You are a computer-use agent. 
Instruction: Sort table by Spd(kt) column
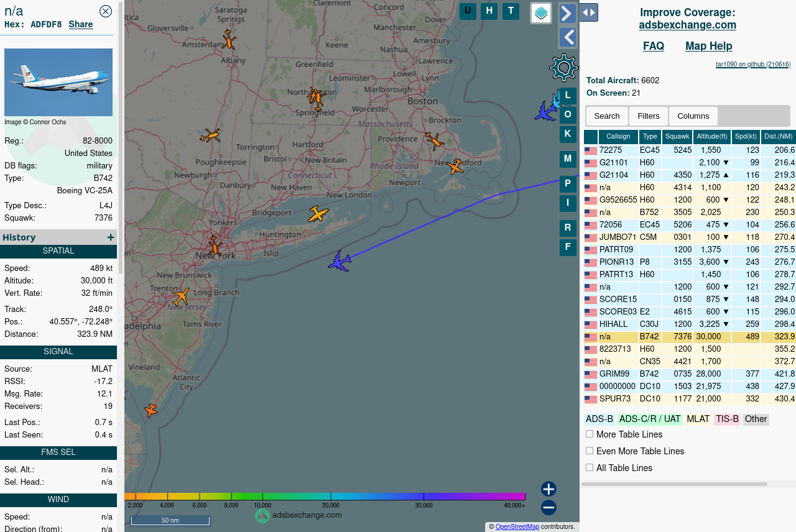pos(746,137)
